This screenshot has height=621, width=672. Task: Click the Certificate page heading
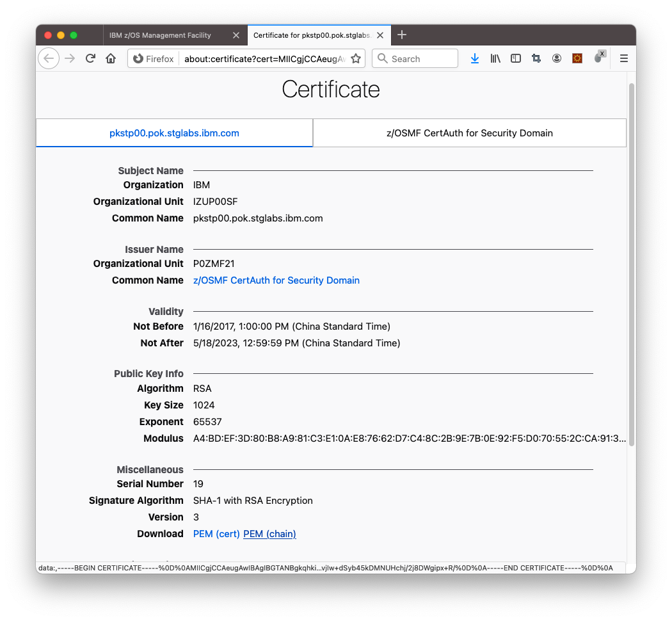tap(331, 90)
